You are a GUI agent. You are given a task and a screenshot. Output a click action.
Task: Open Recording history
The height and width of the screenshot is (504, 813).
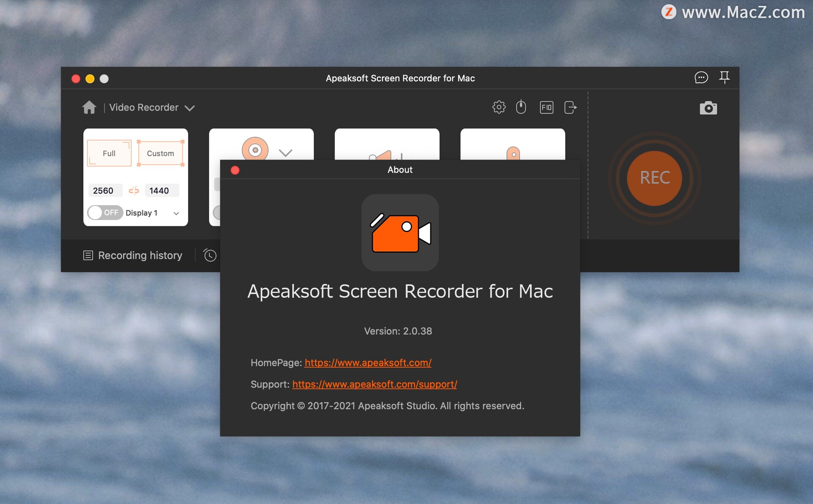[x=133, y=255]
